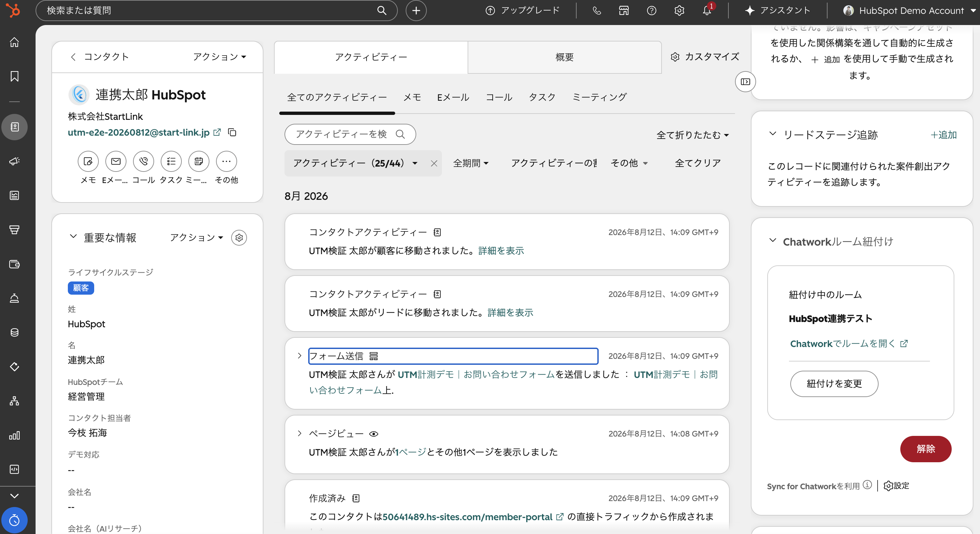The image size is (980, 534).
Task: Open the 全期間 date range dropdown
Action: point(471,163)
